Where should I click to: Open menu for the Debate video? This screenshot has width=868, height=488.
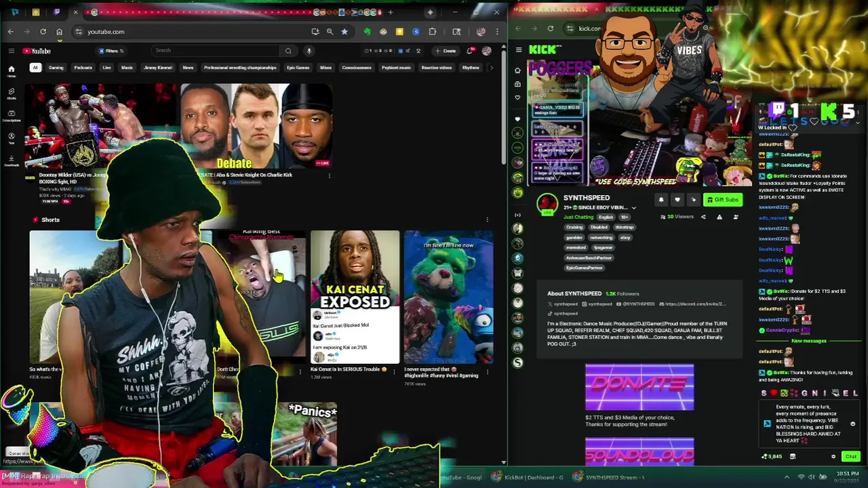pos(329,176)
